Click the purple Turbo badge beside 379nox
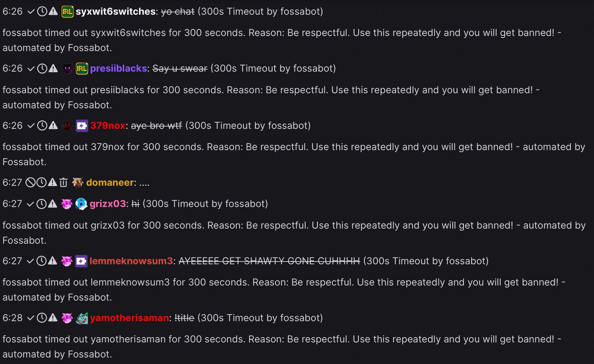Screen dimensions: 594x364 (81, 126)
